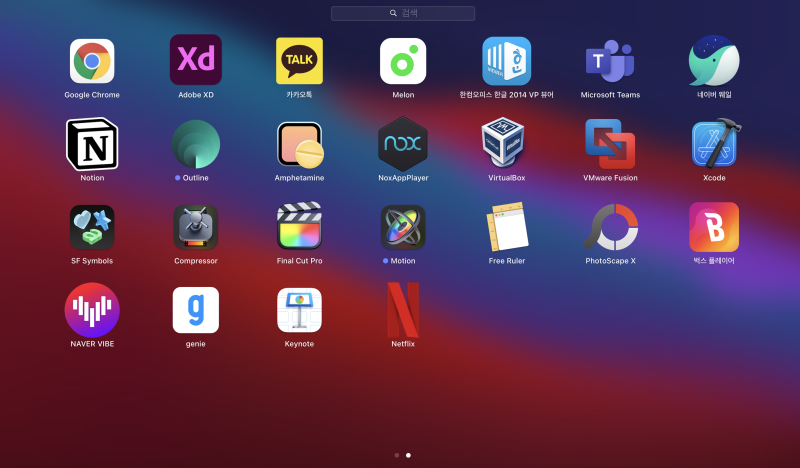
Task: Launch Keynote
Action: (299, 310)
